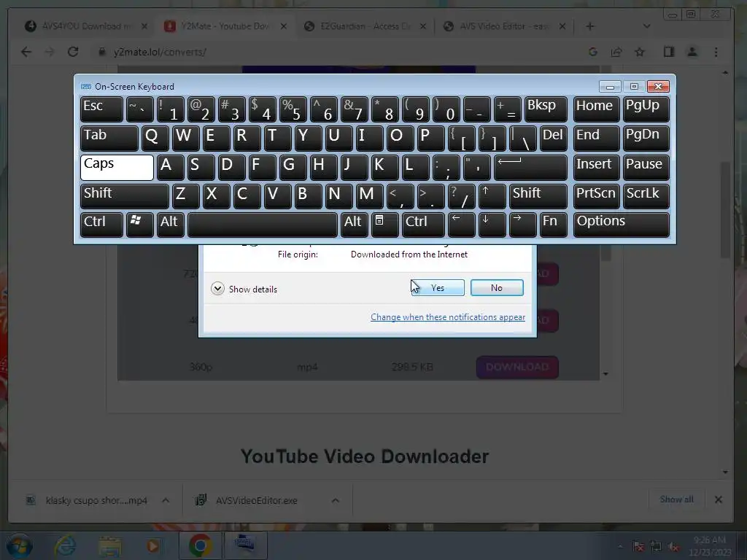Image resolution: width=747 pixels, height=560 pixels.
Task: Click Show all downloads
Action: click(x=676, y=499)
